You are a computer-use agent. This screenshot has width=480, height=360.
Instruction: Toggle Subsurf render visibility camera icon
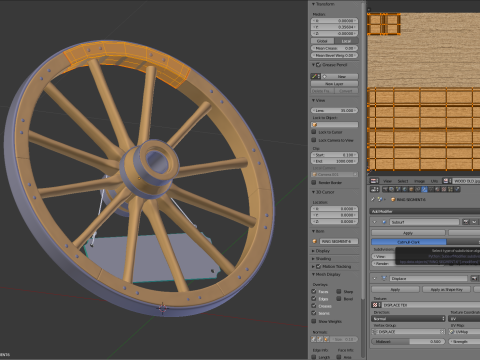[x=466, y=222]
